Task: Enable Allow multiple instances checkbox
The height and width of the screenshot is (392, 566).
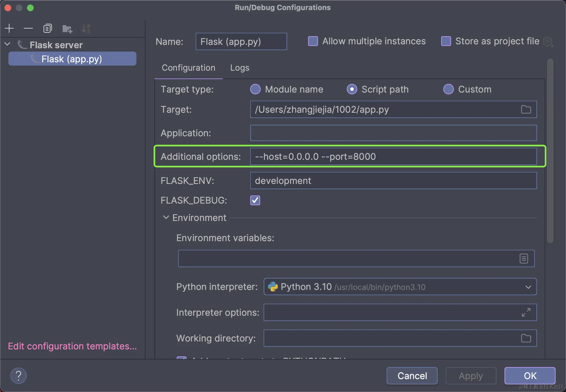Action: tap(313, 41)
